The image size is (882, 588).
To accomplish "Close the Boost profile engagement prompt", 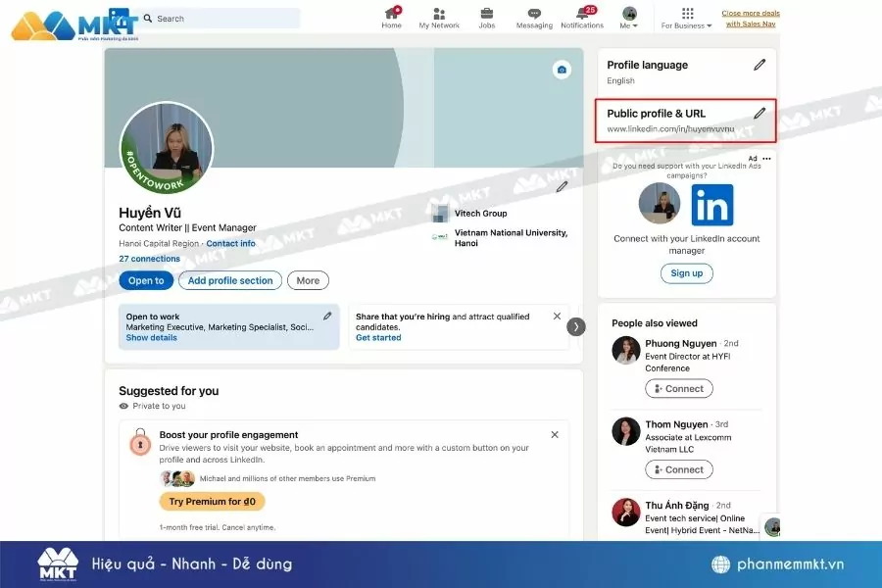I will (554, 434).
